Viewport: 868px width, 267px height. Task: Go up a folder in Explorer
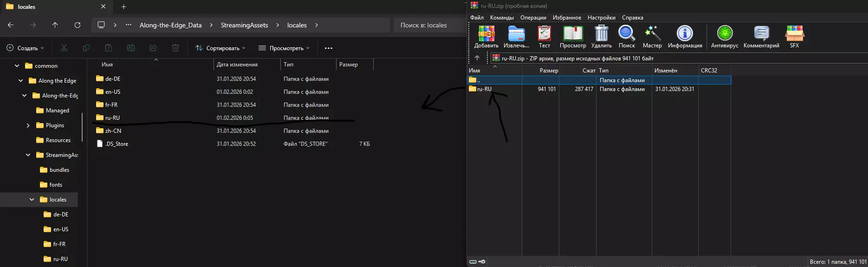(55, 25)
